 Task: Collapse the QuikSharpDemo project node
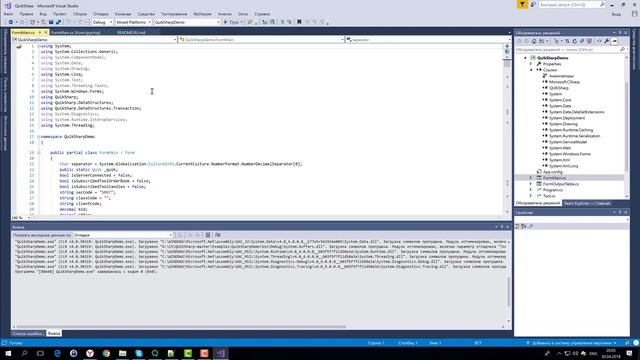coord(525,58)
